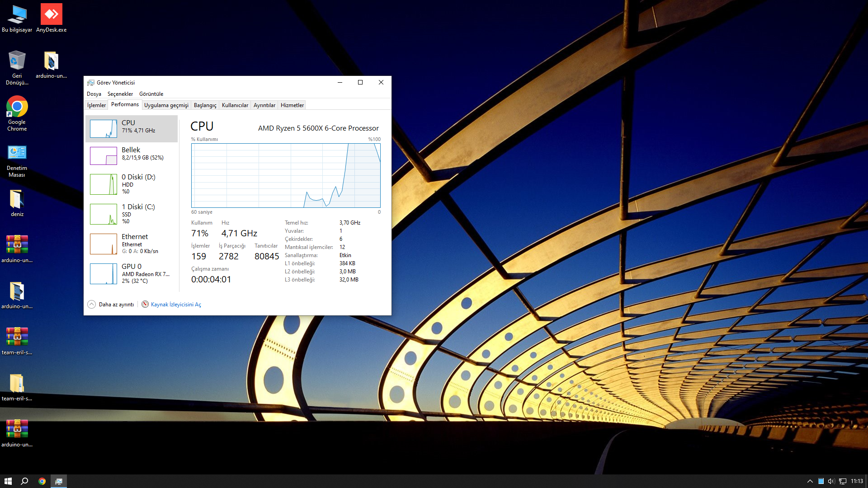Click the Task Manager CPU meter tray icon
The image size is (868, 488).
[821, 481]
